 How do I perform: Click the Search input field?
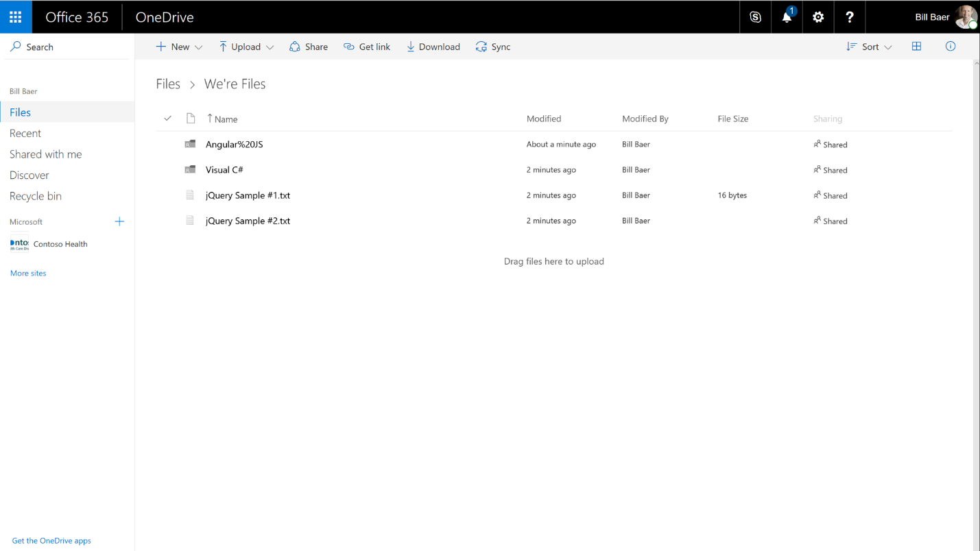[67, 47]
